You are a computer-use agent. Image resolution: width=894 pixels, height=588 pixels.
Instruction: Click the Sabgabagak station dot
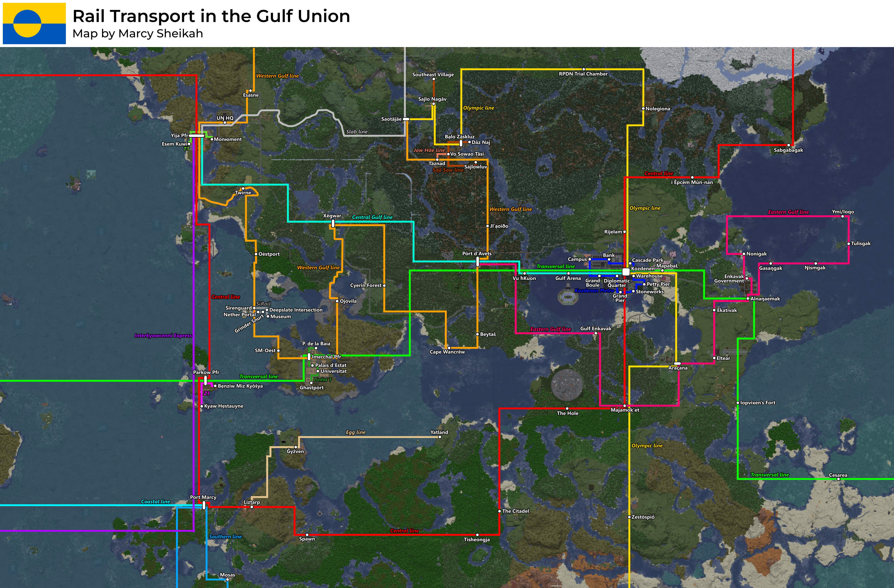[x=788, y=145]
